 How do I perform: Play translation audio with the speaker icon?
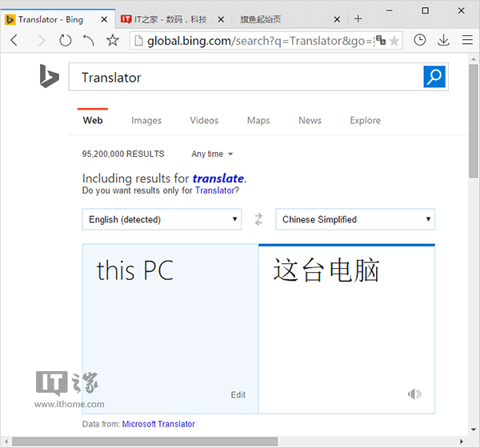coord(414,394)
